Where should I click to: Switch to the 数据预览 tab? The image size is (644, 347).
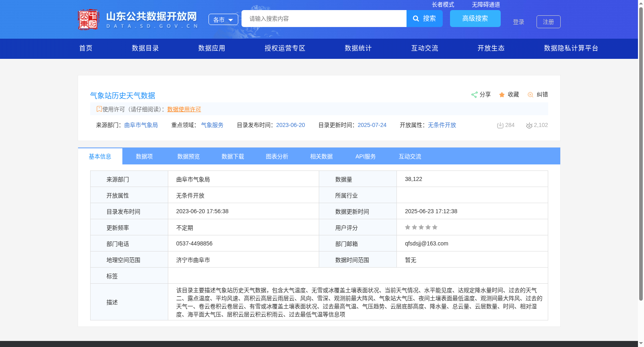(x=189, y=156)
